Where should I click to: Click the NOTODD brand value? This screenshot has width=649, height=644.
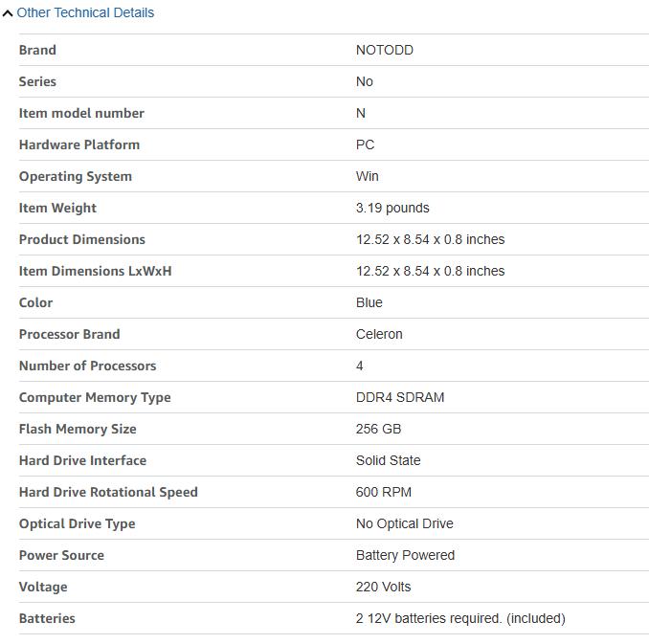click(384, 50)
